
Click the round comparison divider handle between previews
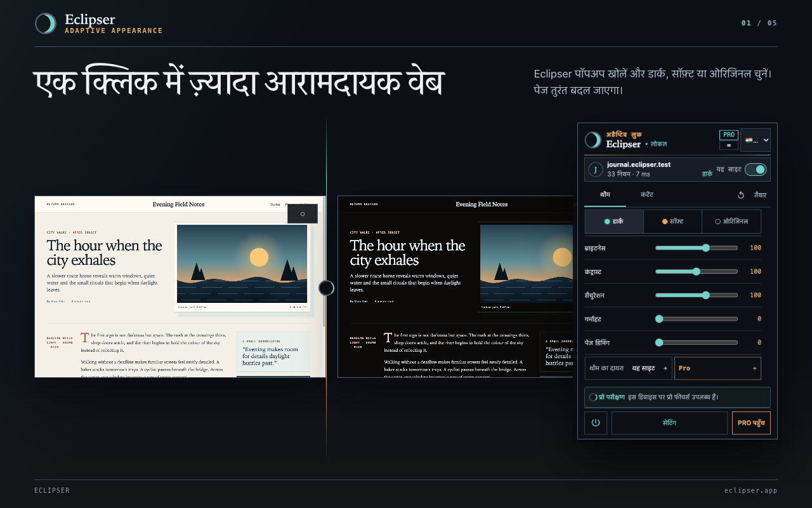326,288
